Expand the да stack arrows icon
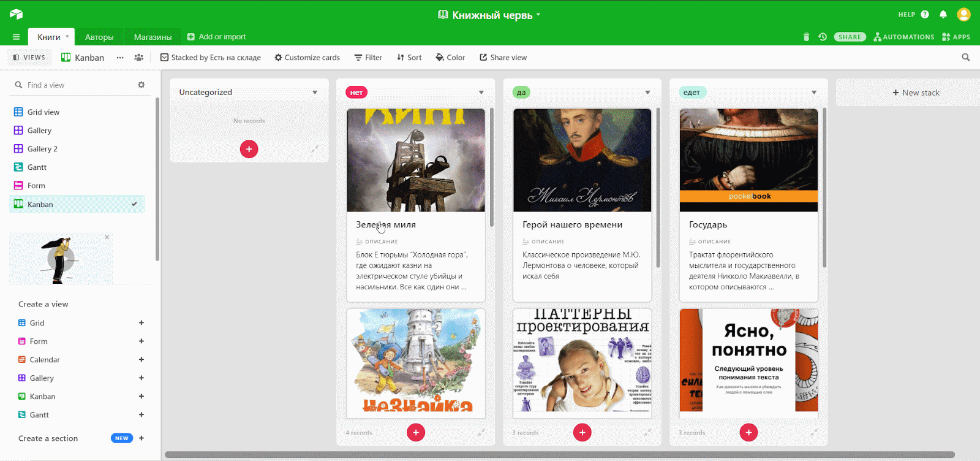980x461 pixels. [x=647, y=432]
